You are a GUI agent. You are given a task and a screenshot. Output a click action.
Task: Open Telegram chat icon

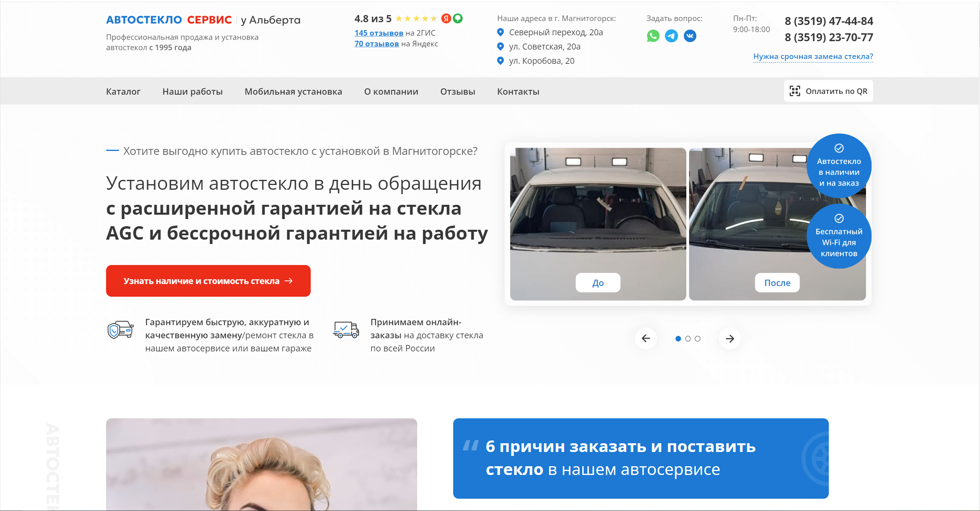671,36
